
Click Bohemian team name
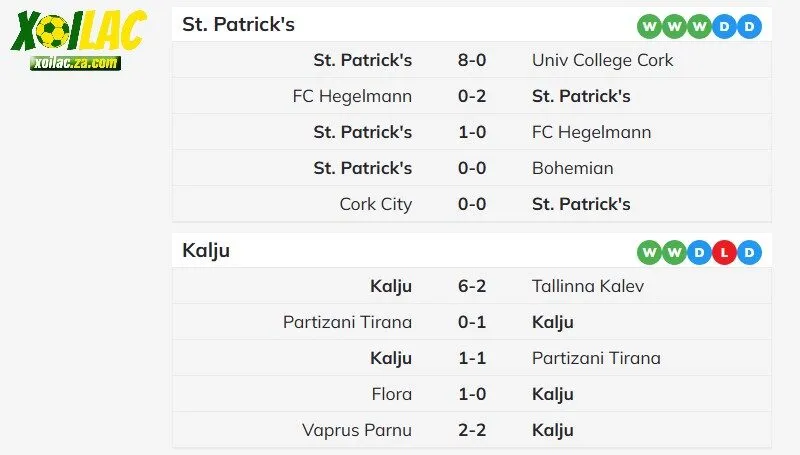click(573, 168)
